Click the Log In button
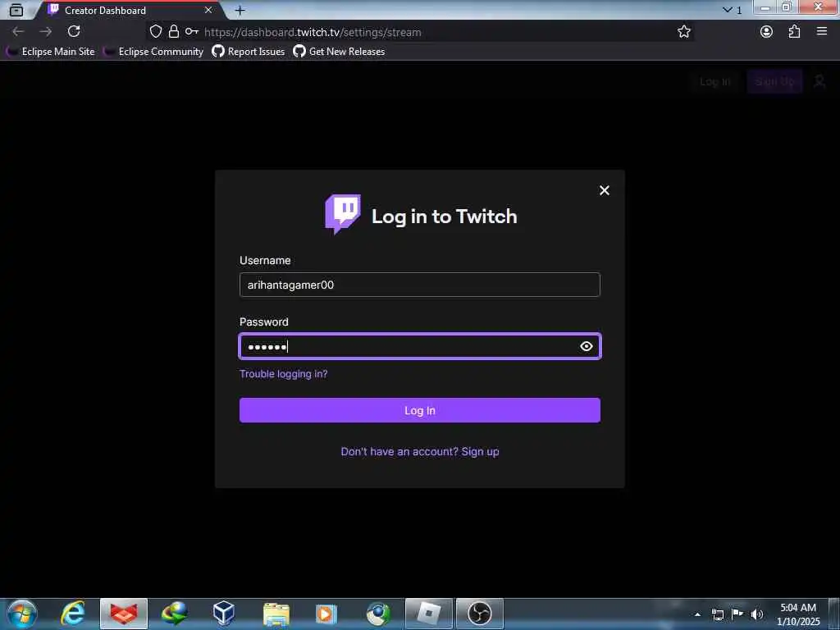 click(419, 410)
